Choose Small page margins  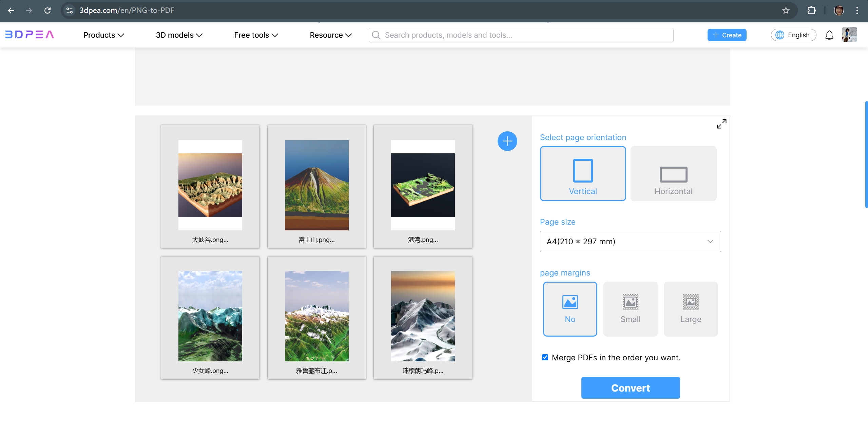click(x=630, y=309)
